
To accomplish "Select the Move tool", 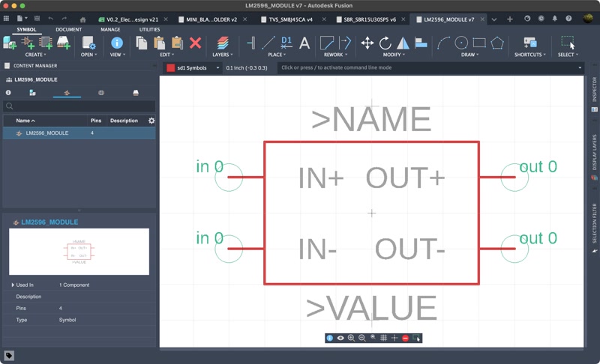I will (x=367, y=43).
